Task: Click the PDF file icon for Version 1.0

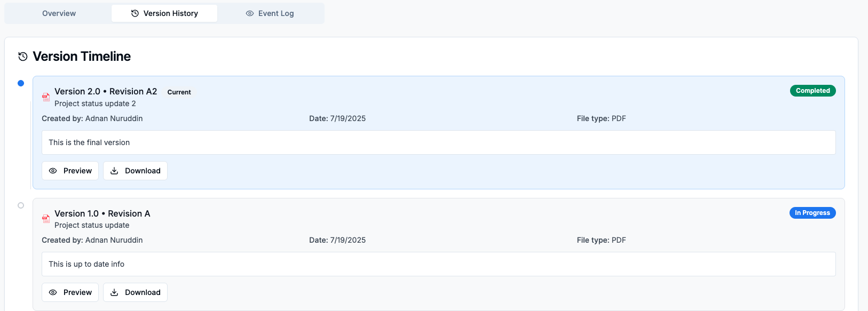Action: [46, 219]
